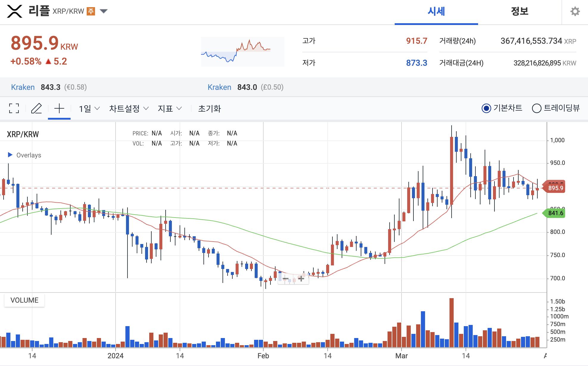Click the orange 주 badge icon
Image resolution: width=588 pixels, height=366 pixels.
click(x=91, y=11)
